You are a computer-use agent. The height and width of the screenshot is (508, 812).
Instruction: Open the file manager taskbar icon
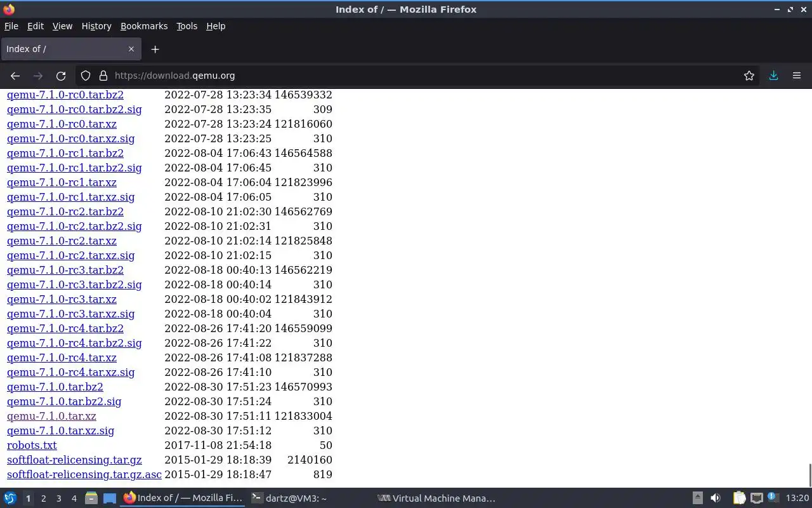(x=91, y=498)
